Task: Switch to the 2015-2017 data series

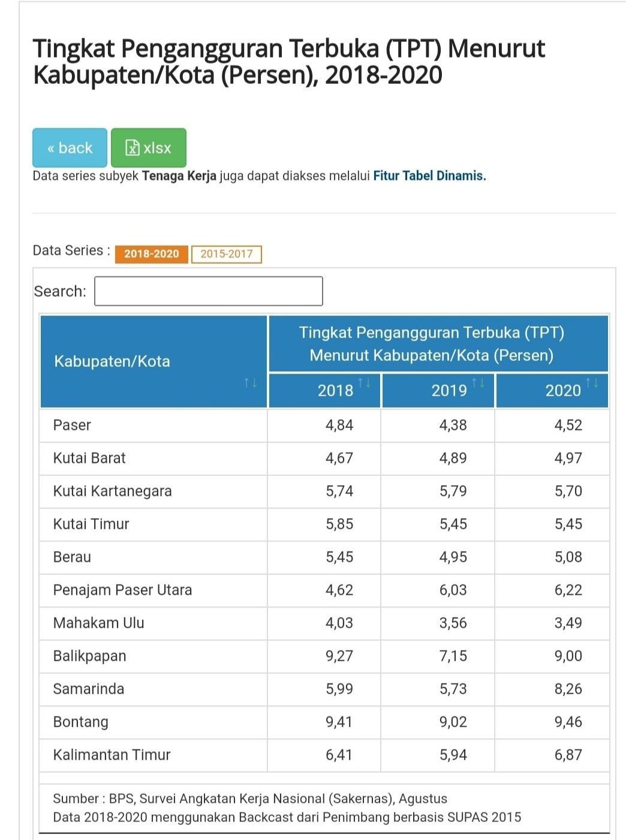Action: 227,254
